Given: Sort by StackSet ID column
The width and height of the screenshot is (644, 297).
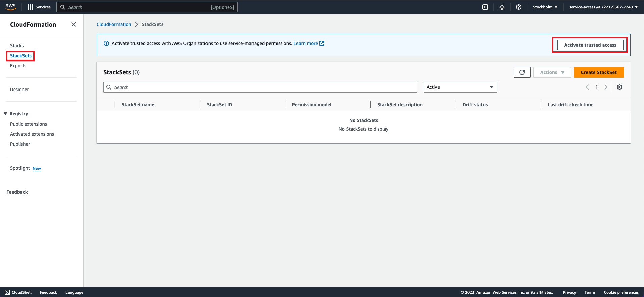Looking at the screenshot, I should [219, 105].
